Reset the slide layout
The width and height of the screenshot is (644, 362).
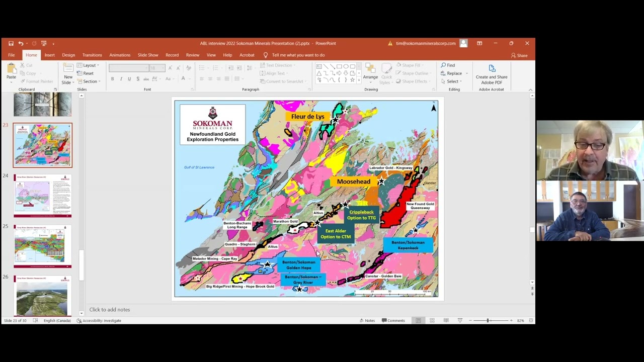coord(85,73)
